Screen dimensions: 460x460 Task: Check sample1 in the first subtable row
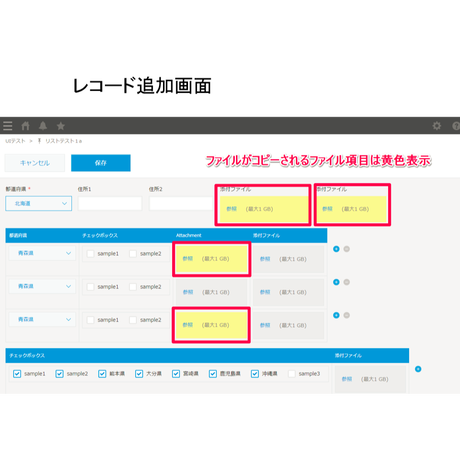(x=90, y=254)
